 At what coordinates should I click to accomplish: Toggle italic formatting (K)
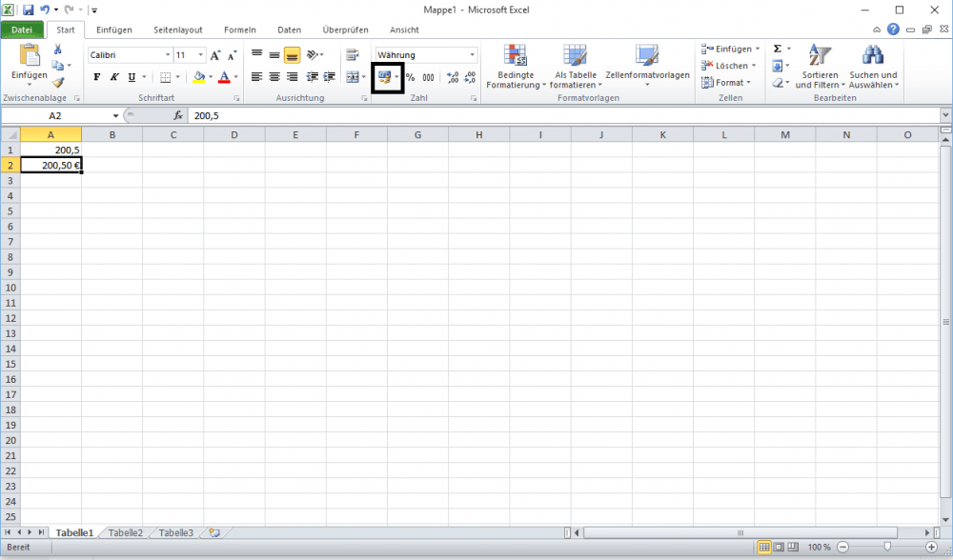click(x=113, y=77)
